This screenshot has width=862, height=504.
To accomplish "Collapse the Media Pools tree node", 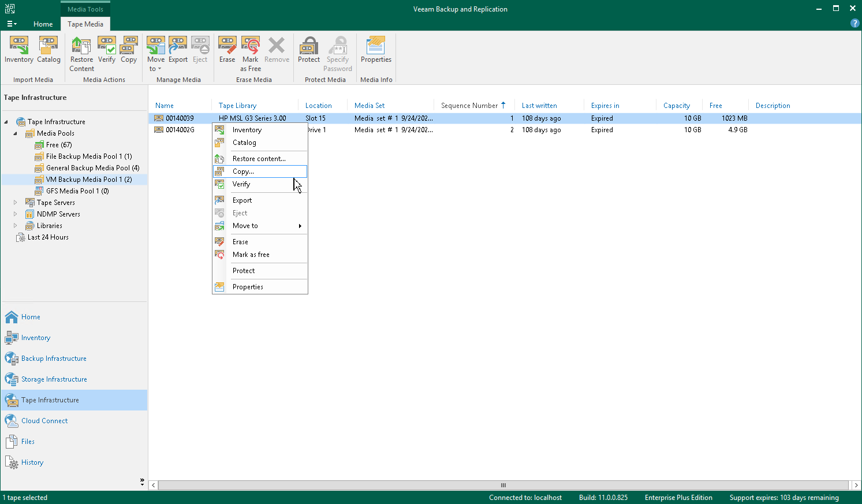I will [x=16, y=133].
